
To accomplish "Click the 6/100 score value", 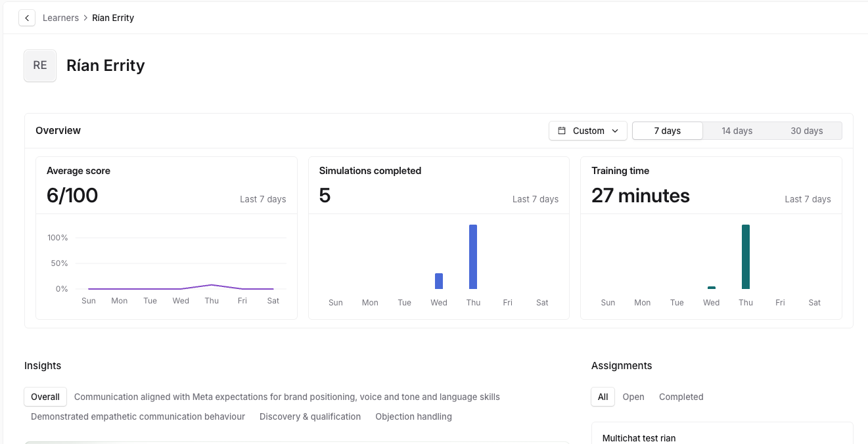I will click(72, 196).
